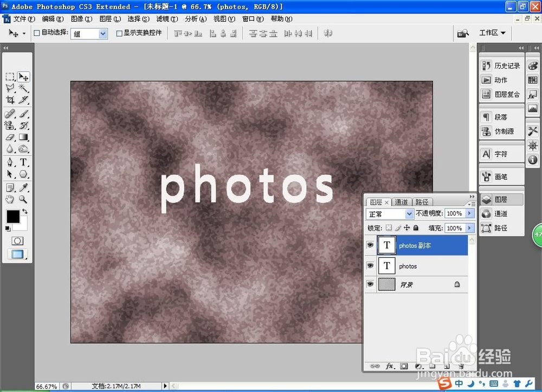The image size is (542, 392).
Task: Swap foreground and background colors
Action: click(x=25, y=211)
